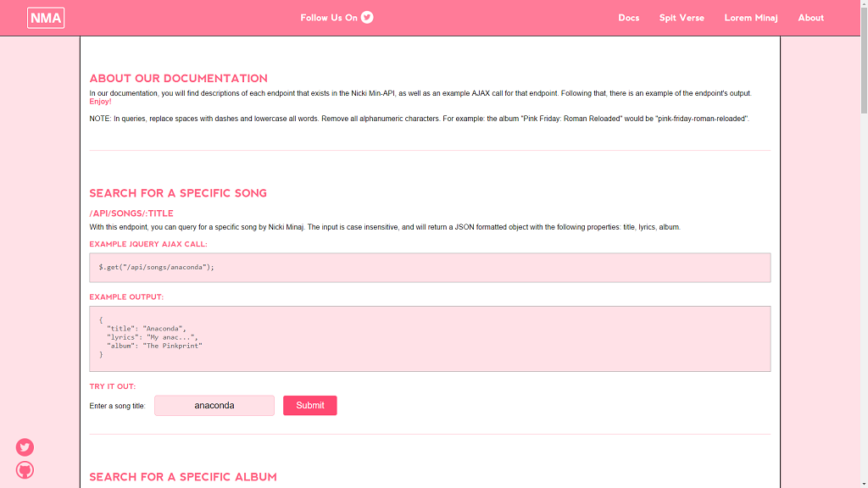
Task: Click the NMA logo in header
Action: pos(46,18)
